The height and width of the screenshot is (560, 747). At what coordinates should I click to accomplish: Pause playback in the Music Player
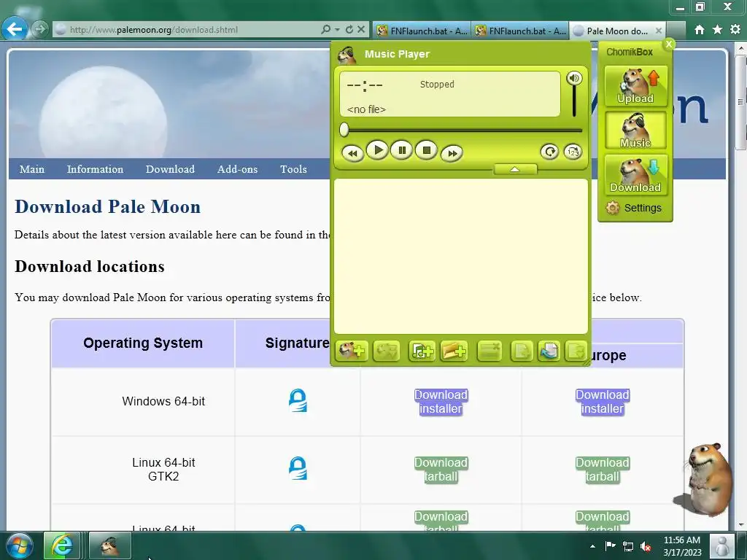click(x=402, y=150)
